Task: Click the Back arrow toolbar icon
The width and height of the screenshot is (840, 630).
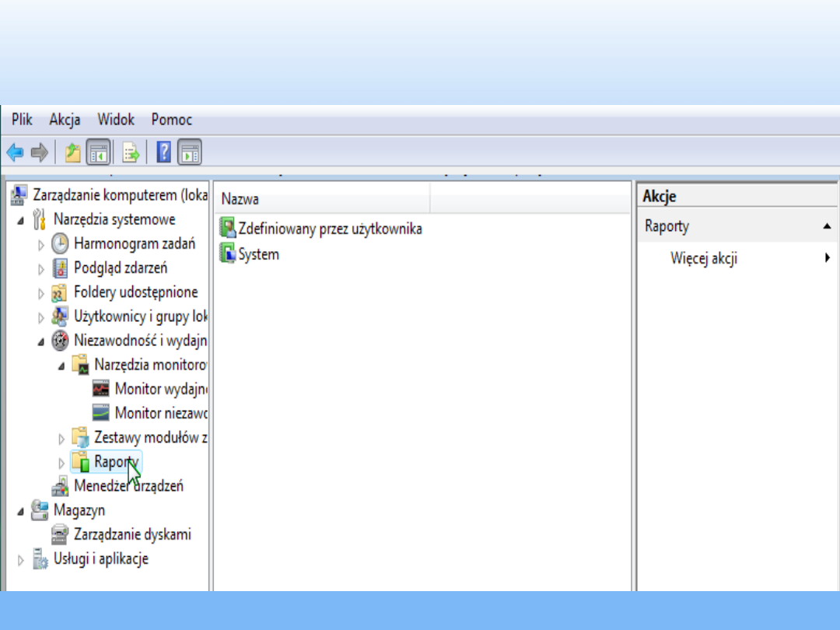Action: (15, 152)
